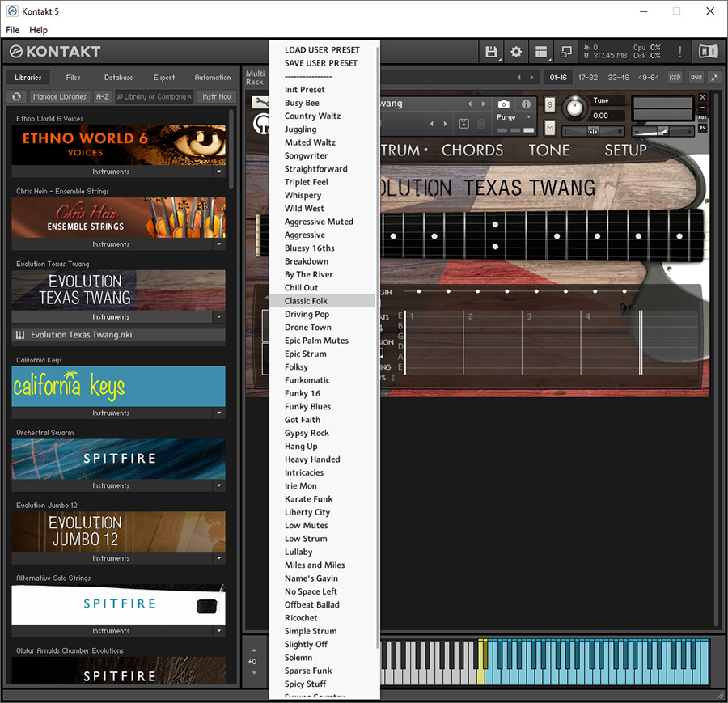Screen dimensions: 728x703
Task: Toggle the PV button on the instrument
Action: pyautogui.click(x=702, y=128)
